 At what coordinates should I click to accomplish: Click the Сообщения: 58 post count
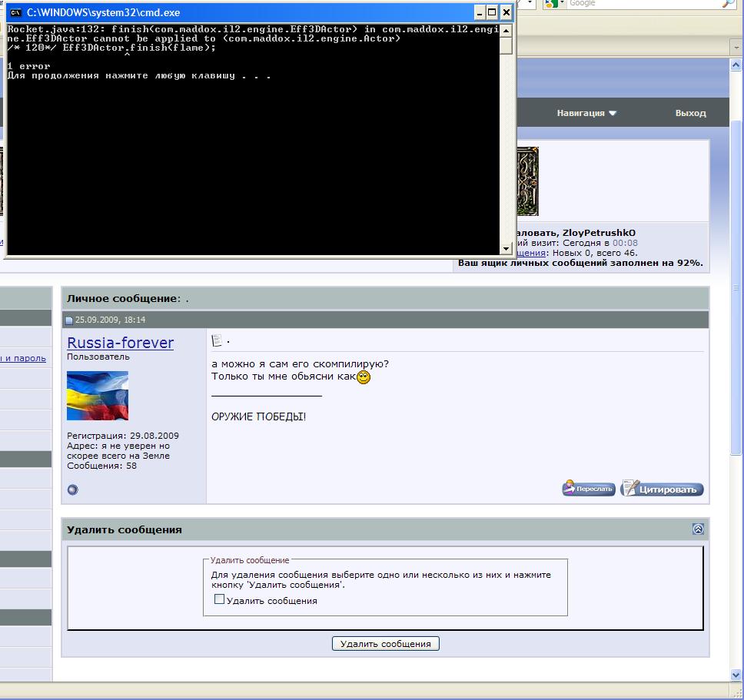click(101, 466)
